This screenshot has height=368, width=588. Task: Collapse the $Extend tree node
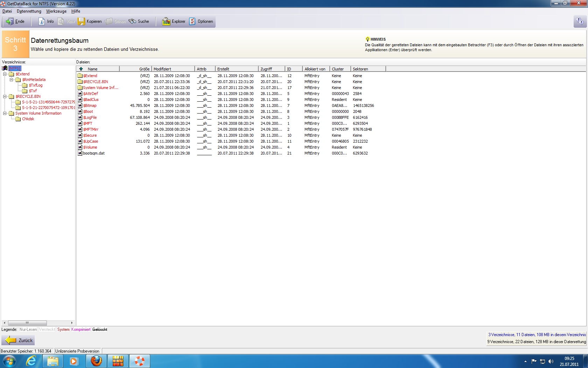tap(5, 74)
